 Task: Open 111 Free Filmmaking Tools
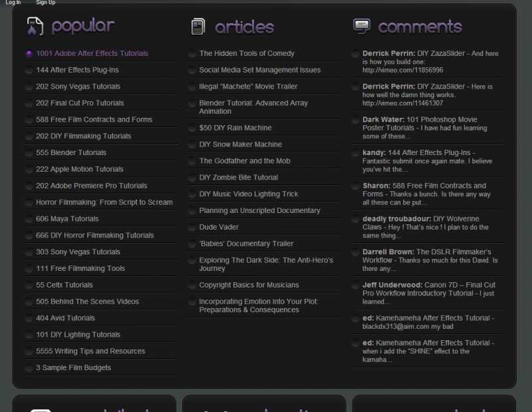(80, 269)
